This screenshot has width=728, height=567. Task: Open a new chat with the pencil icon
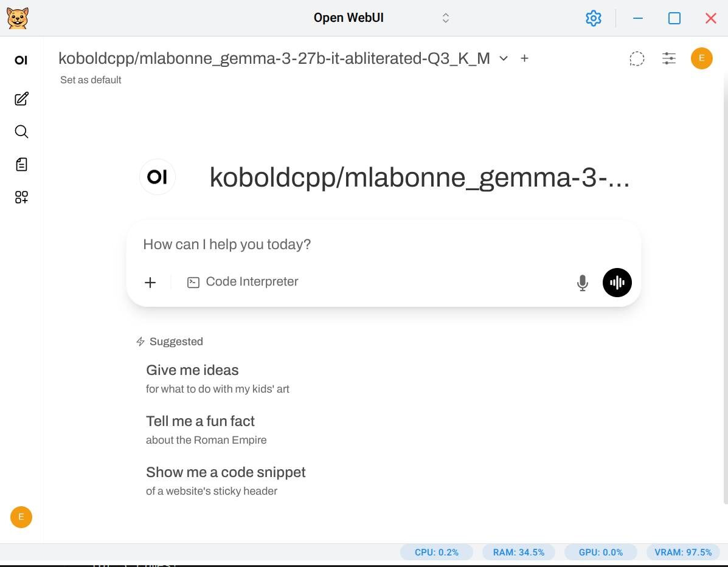point(21,98)
